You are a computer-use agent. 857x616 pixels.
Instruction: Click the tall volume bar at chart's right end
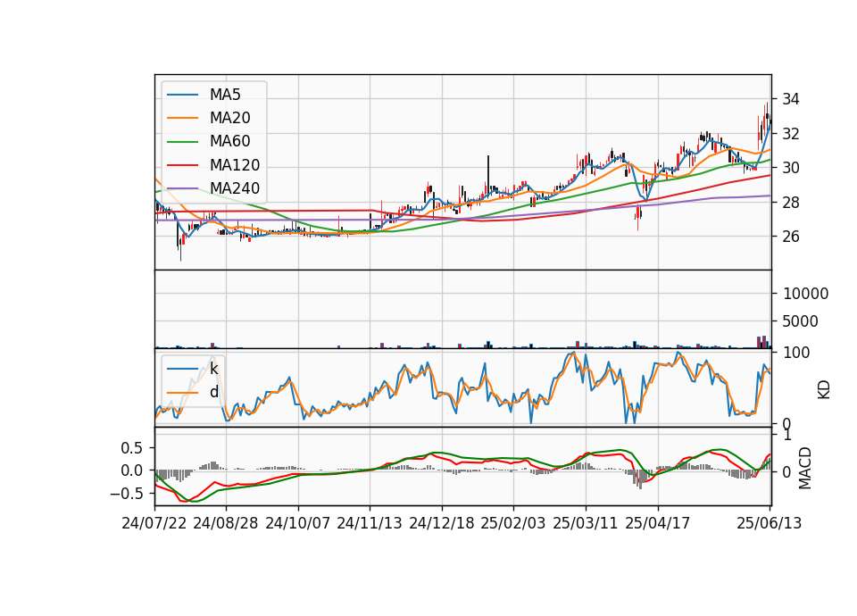click(763, 342)
